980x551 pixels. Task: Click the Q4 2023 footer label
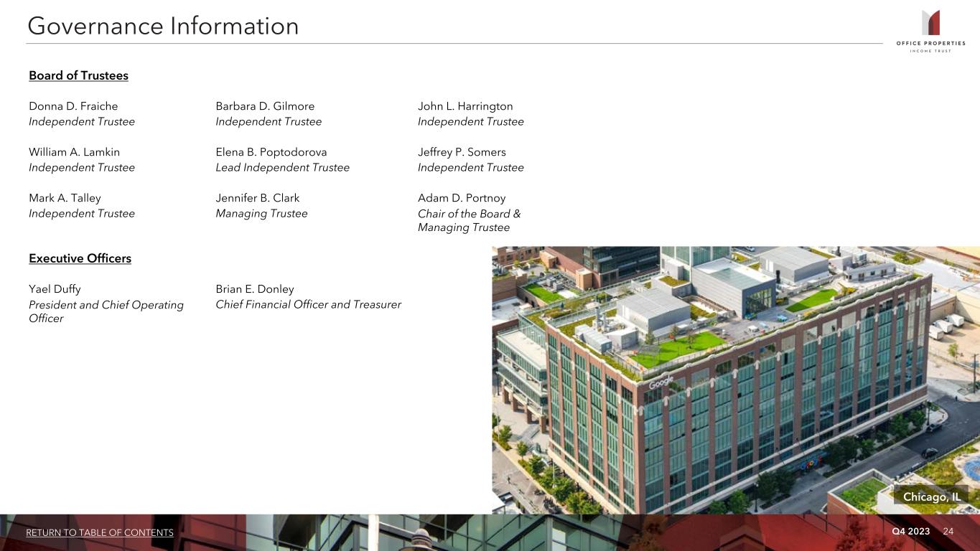(910, 531)
